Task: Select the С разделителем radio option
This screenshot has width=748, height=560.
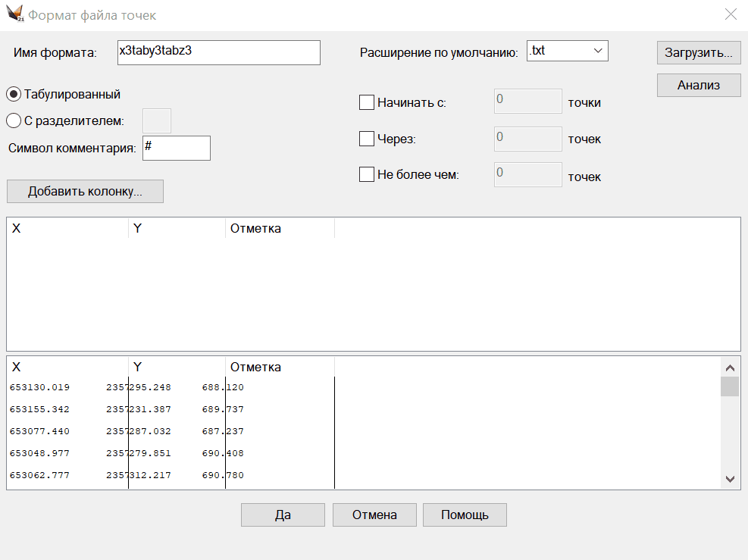Action: click(14, 120)
